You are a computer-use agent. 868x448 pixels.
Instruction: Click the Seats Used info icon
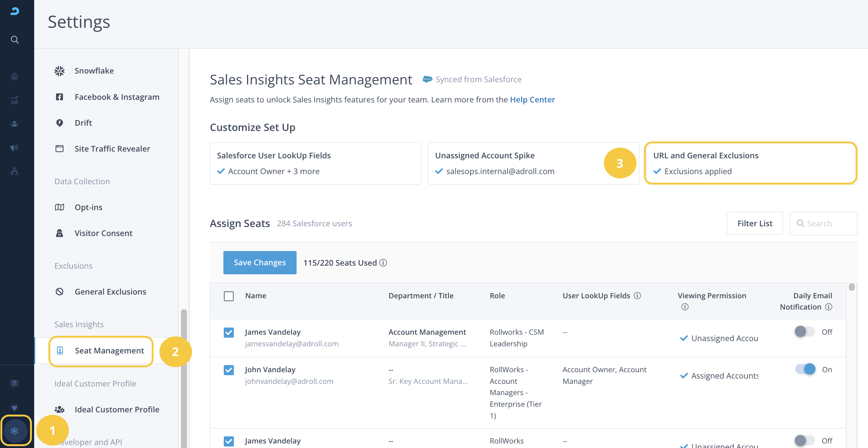point(383,263)
